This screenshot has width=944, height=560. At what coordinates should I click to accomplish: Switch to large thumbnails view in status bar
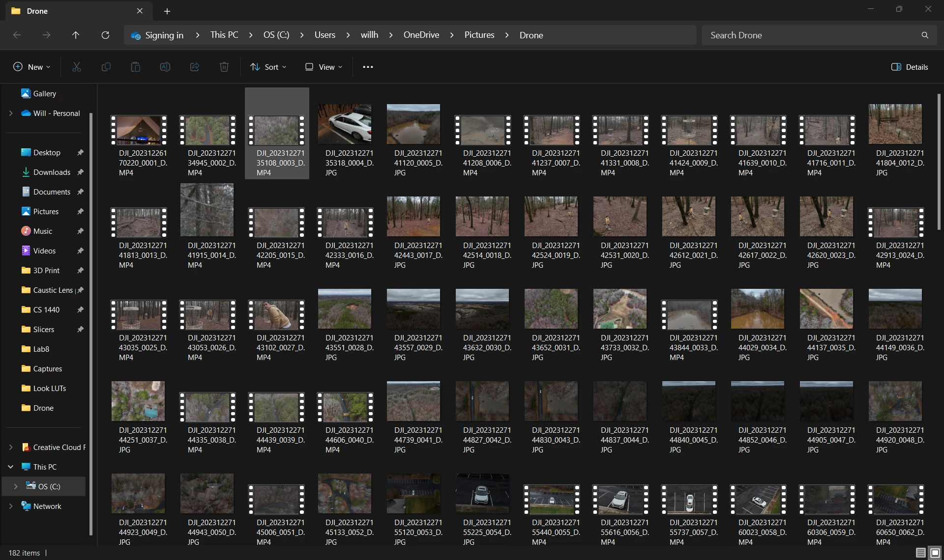coord(935,553)
